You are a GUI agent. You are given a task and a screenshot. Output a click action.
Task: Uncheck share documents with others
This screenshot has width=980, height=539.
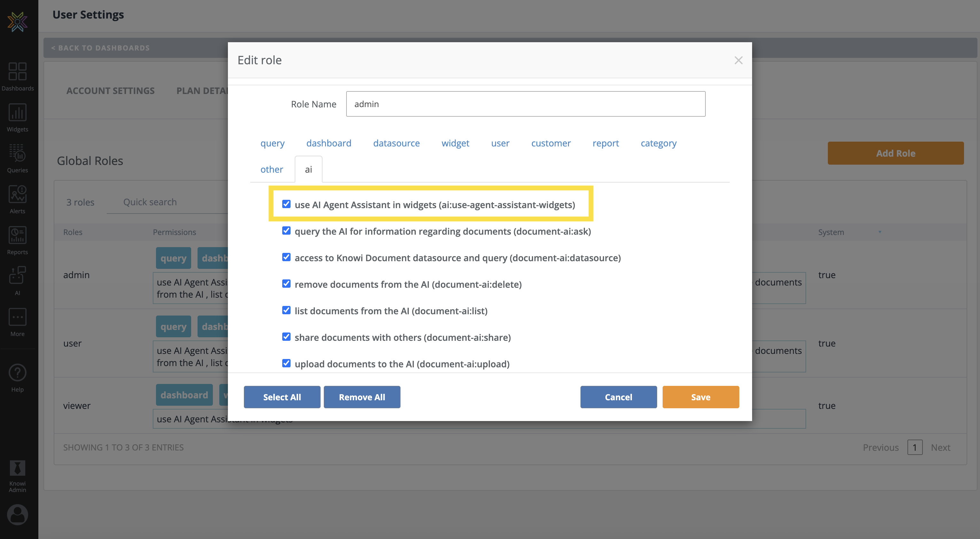click(x=286, y=337)
